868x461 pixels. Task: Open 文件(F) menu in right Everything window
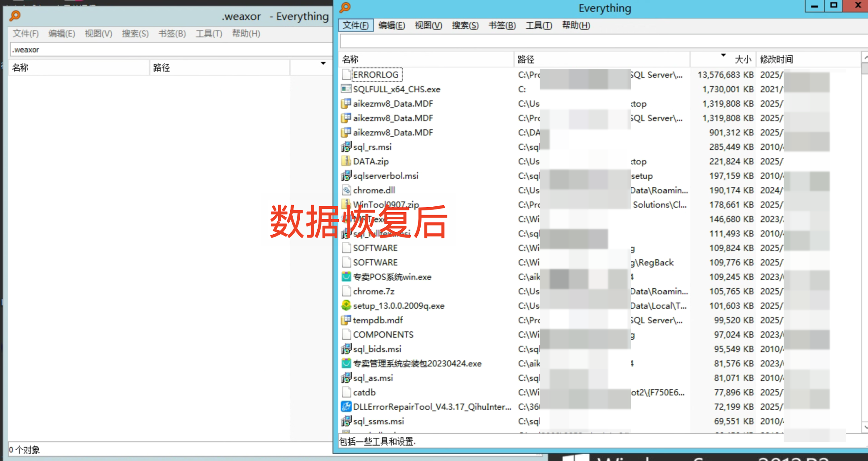tap(356, 25)
